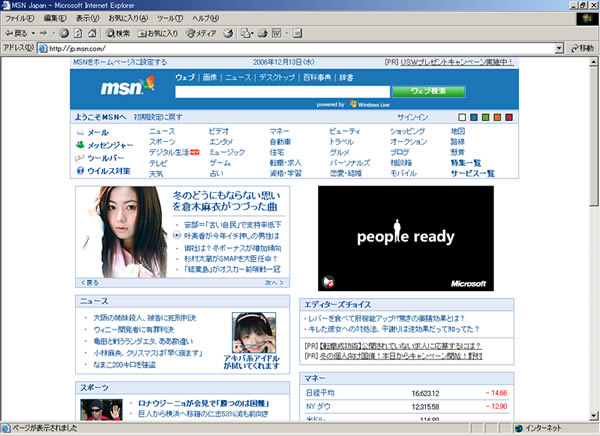Click the vertical scrollbar up arrow
The height and width of the screenshot is (436, 600).
(593, 62)
